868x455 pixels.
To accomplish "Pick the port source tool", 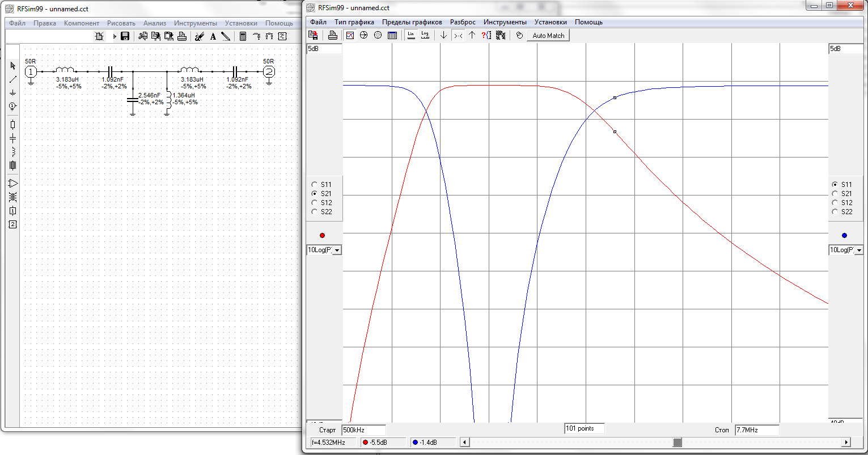I will [x=13, y=107].
